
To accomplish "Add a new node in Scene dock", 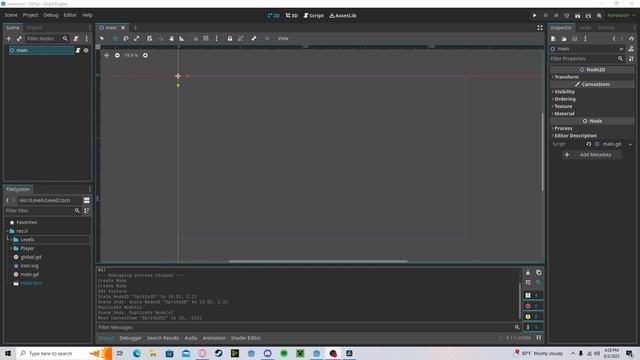I will (9, 38).
